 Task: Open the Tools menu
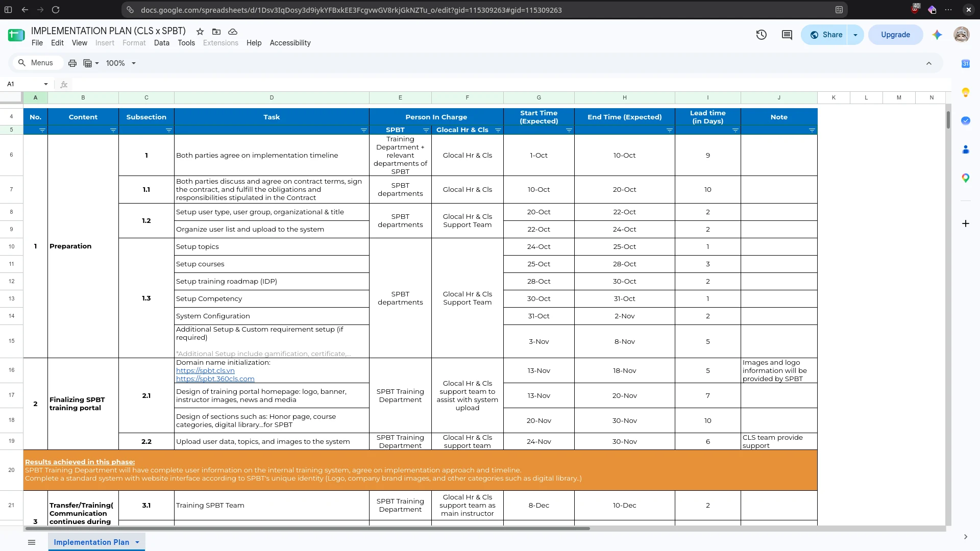[186, 43]
